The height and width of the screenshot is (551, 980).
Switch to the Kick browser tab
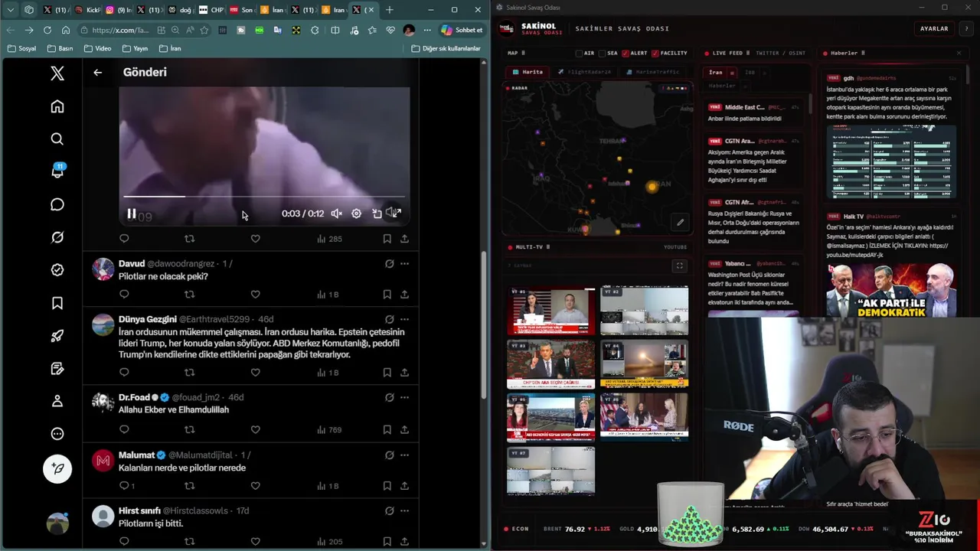[x=88, y=10]
